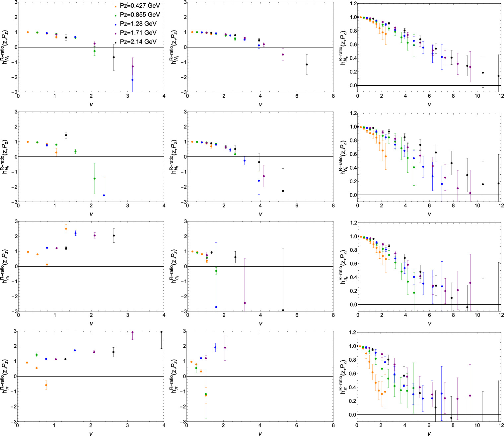
Task: Click the black outlier point at v=6.5 in middle Ns panel
Action: [307, 65]
